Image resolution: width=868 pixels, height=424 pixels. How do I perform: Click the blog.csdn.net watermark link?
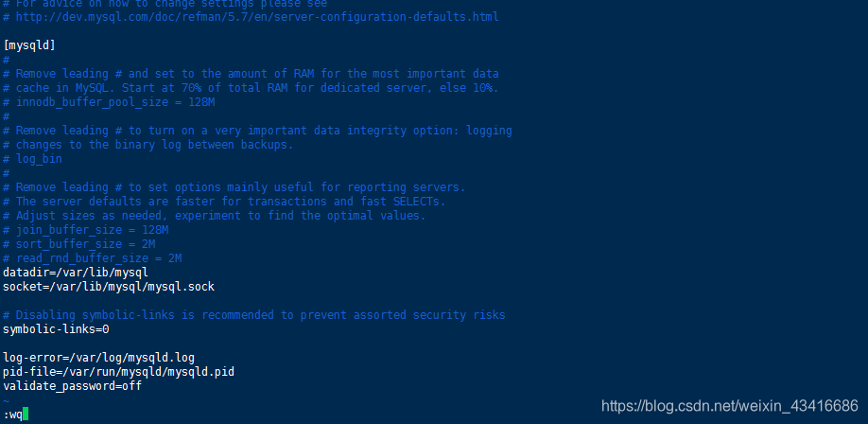tap(730, 406)
